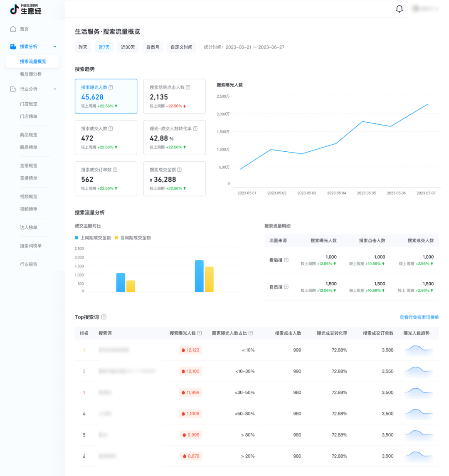Select the 自然月 time range option
The image size is (449, 476).
[x=153, y=47]
